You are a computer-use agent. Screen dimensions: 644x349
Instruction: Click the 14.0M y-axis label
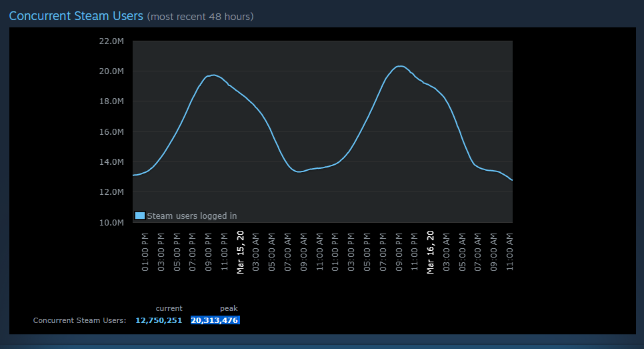tap(111, 162)
